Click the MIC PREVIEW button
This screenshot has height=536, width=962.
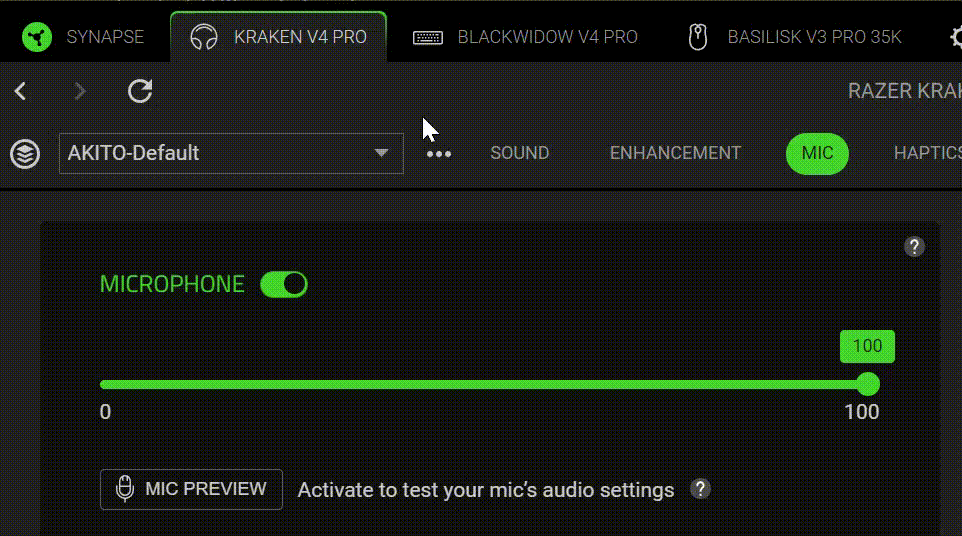tap(191, 489)
